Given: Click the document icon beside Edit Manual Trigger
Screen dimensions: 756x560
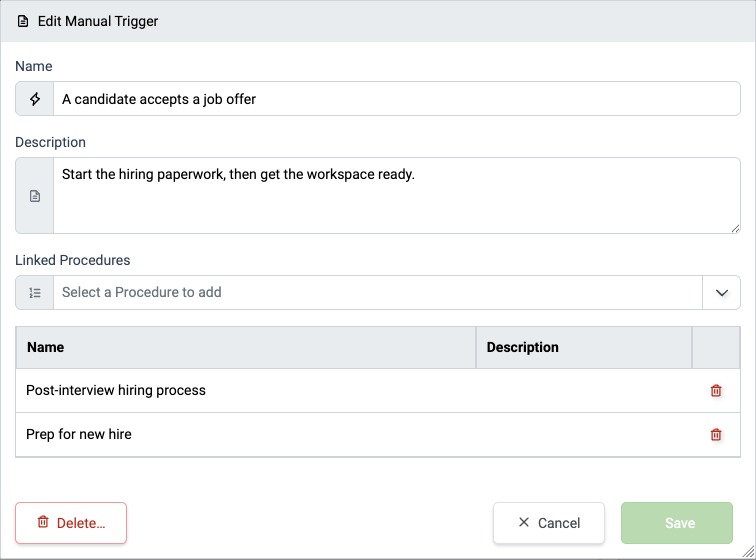Looking at the screenshot, I should click(x=23, y=21).
